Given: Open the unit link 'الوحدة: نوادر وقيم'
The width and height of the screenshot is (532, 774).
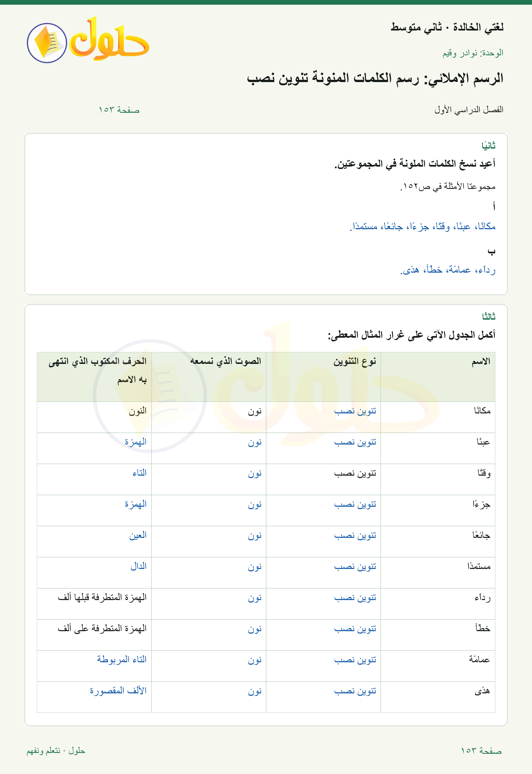Looking at the screenshot, I should point(473,53).
